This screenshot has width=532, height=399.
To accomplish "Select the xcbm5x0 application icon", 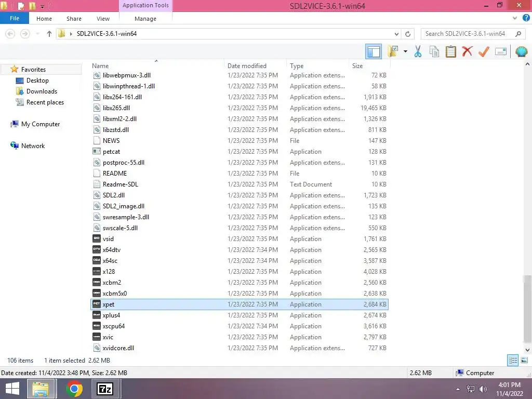I will pyautogui.click(x=97, y=293).
